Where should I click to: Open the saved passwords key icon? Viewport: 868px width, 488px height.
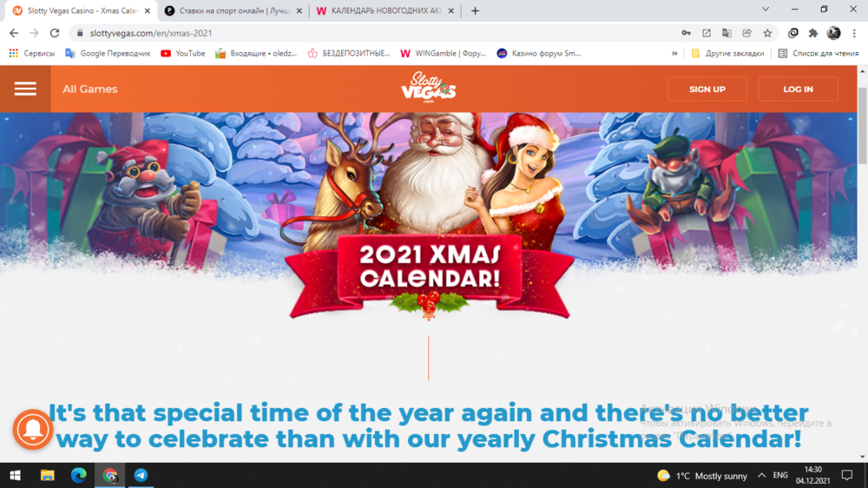tap(686, 33)
